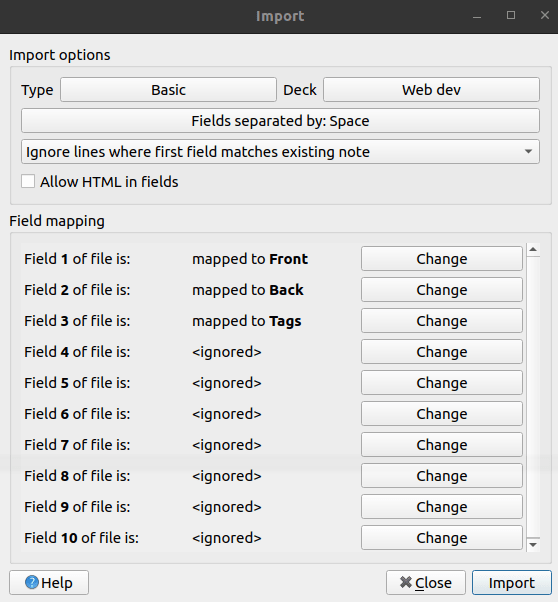The width and height of the screenshot is (558, 602).
Task: Change mapping for Field 2 (Back)
Action: click(442, 290)
